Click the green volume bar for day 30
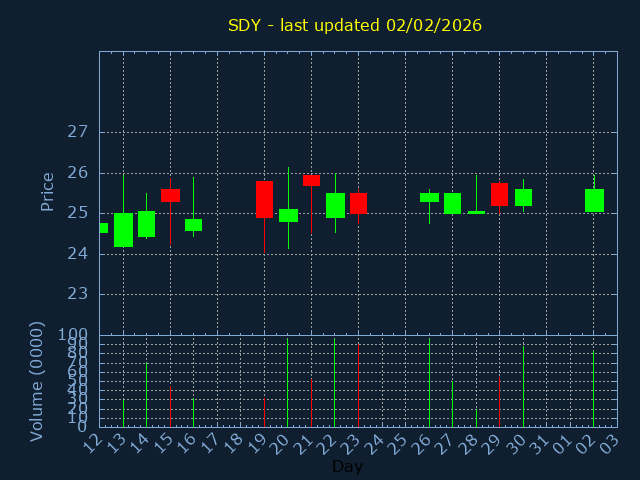640x480 pixels. pyautogui.click(x=523, y=387)
